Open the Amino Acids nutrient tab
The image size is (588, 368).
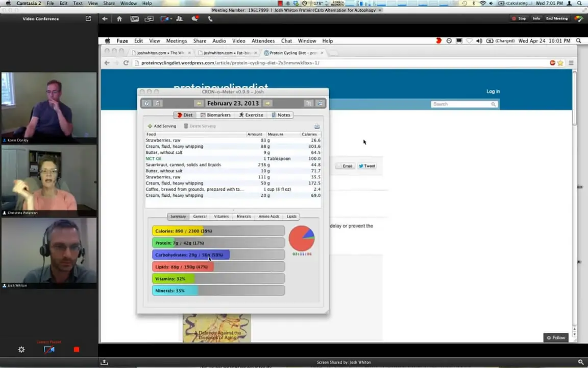click(269, 217)
